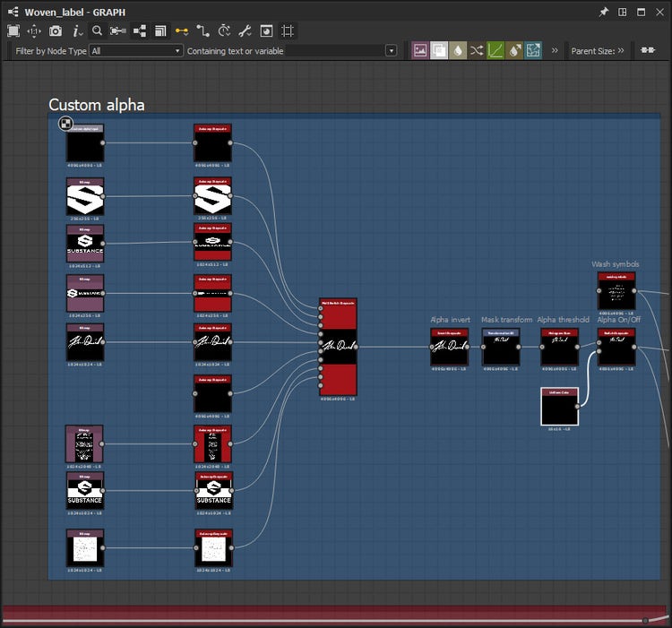The width and height of the screenshot is (672, 628).
Task: Click the stopwatch timing icon
Action: [x=224, y=30]
